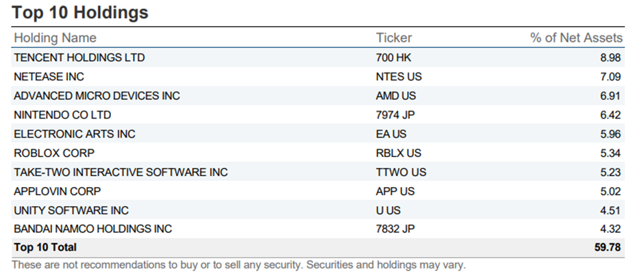This screenshot has width=644, height=274.
Task: Select the Tencent Holdings Ltd row name
Action: (x=79, y=58)
